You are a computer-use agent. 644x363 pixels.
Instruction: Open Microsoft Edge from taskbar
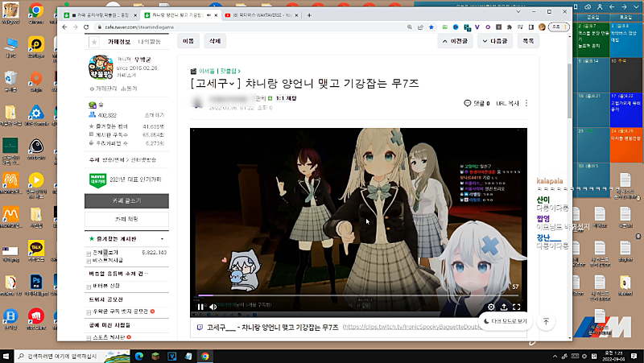(x=138, y=356)
